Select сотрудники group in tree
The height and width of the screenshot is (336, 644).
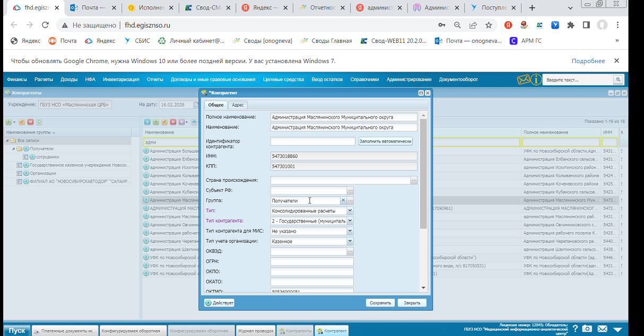tap(47, 157)
